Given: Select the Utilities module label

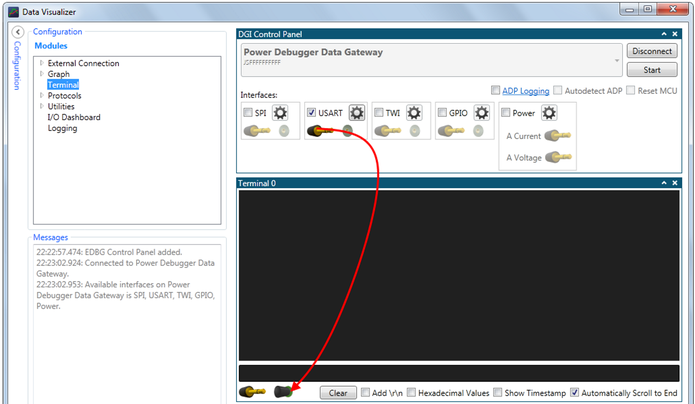Looking at the screenshot, I should (61, 106).
